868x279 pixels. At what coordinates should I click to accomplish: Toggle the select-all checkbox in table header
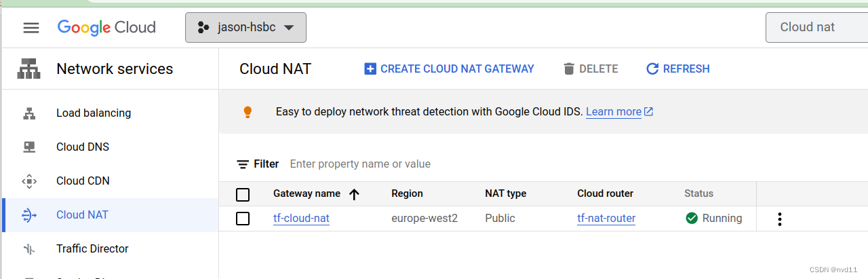(243, 195)
